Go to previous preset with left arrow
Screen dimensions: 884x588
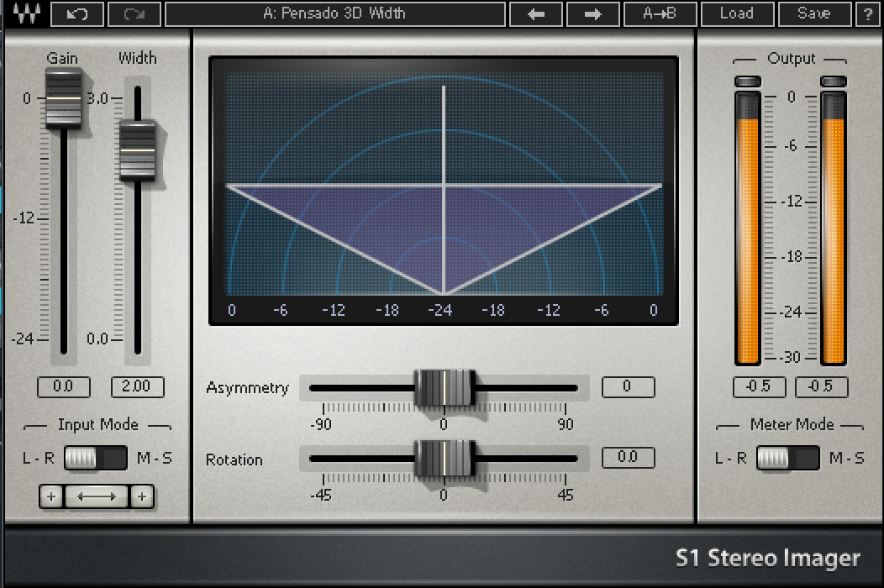click(535, 13)
